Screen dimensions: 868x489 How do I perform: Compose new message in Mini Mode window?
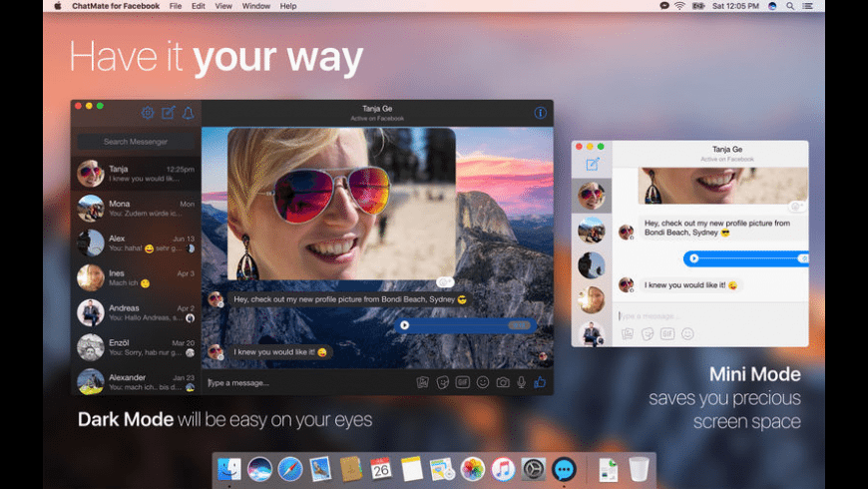click(x=593, y=164)
